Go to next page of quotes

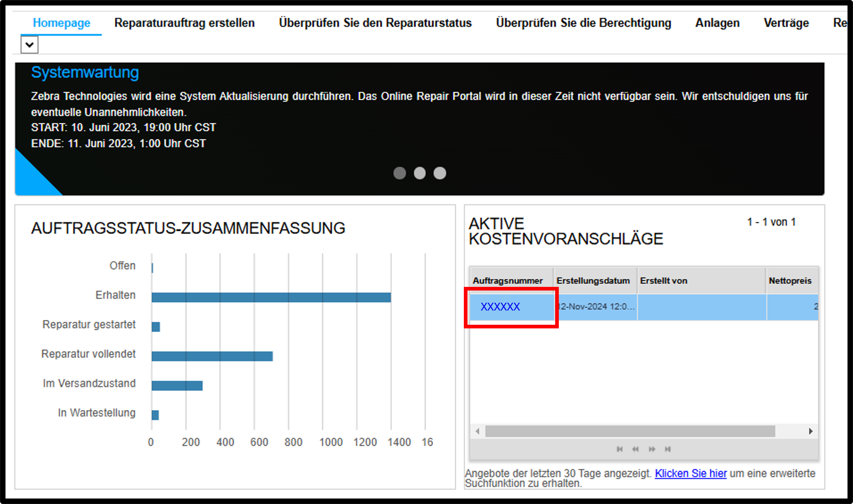point(652,449)
